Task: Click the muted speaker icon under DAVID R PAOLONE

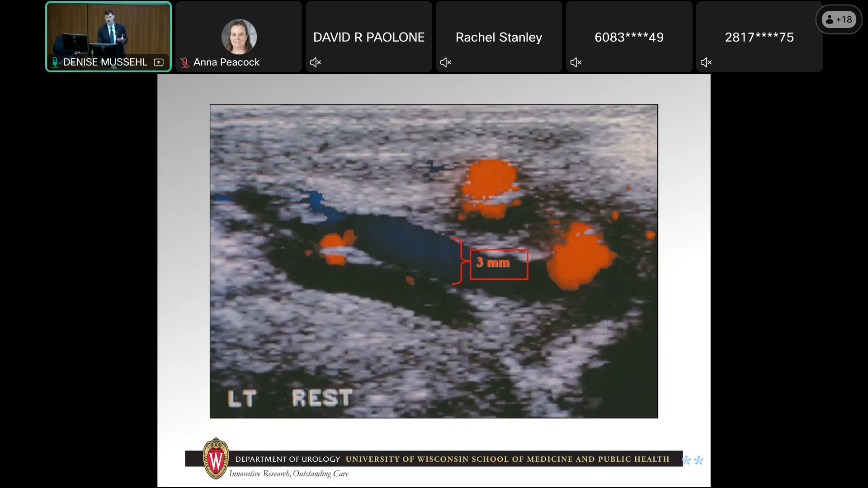Action: [x=316, y=62]
